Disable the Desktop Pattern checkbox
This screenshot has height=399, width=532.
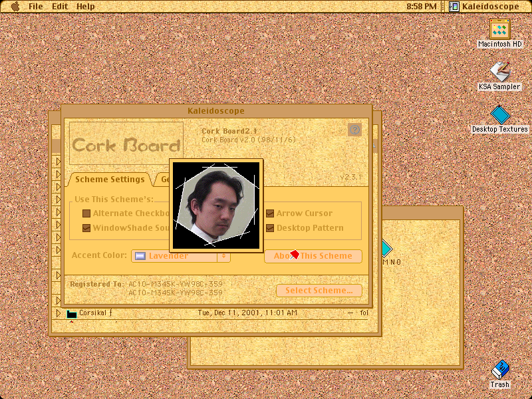tap(270, 227)
